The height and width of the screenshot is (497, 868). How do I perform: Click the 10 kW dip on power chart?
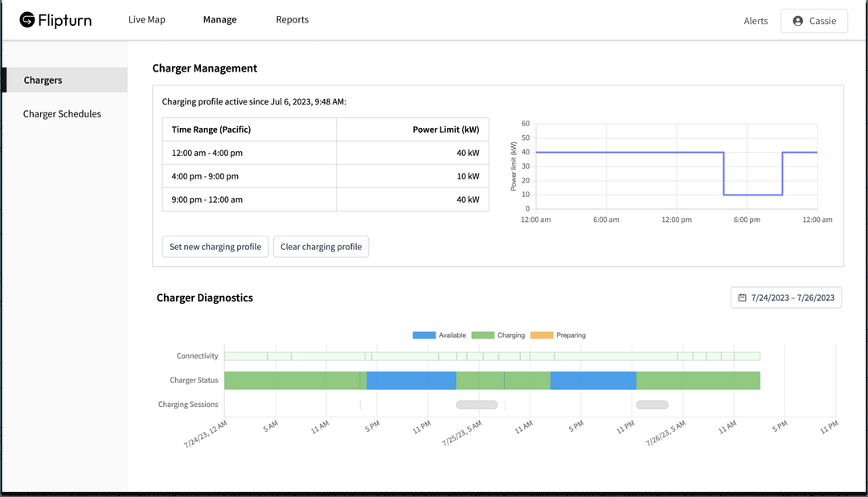(x=753, y=194)
